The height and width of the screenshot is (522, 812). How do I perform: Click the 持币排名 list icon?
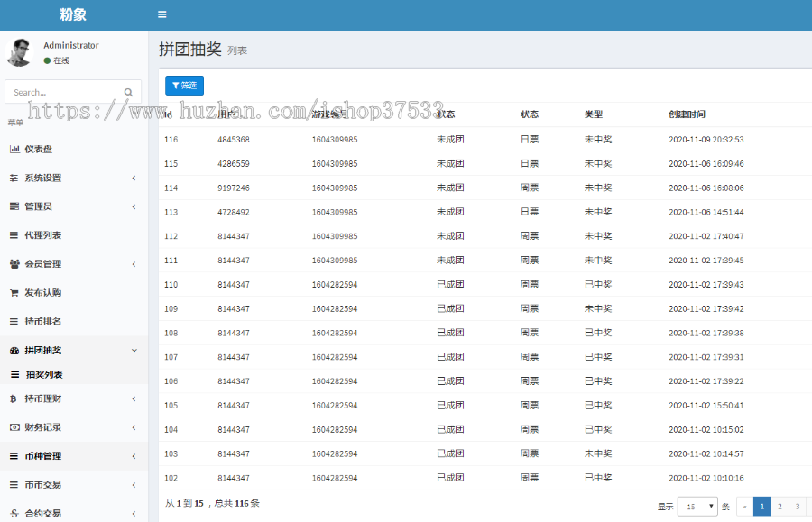(x=14, y=322)
